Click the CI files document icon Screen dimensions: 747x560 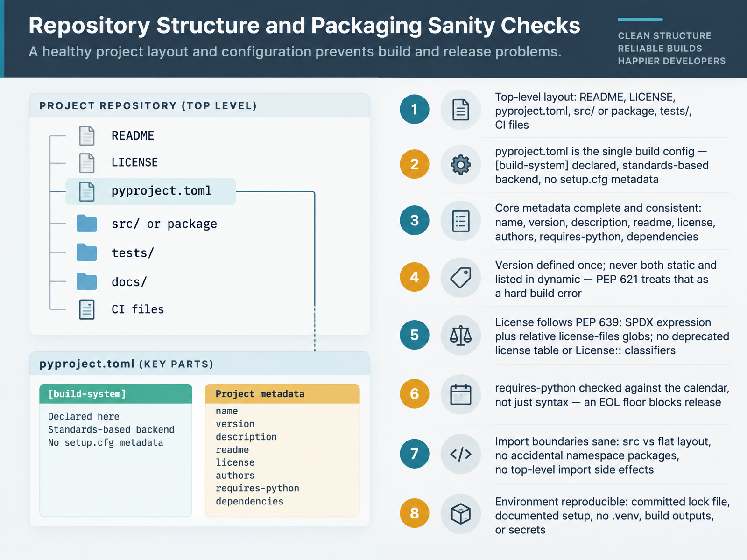click(x=87, y=309)
